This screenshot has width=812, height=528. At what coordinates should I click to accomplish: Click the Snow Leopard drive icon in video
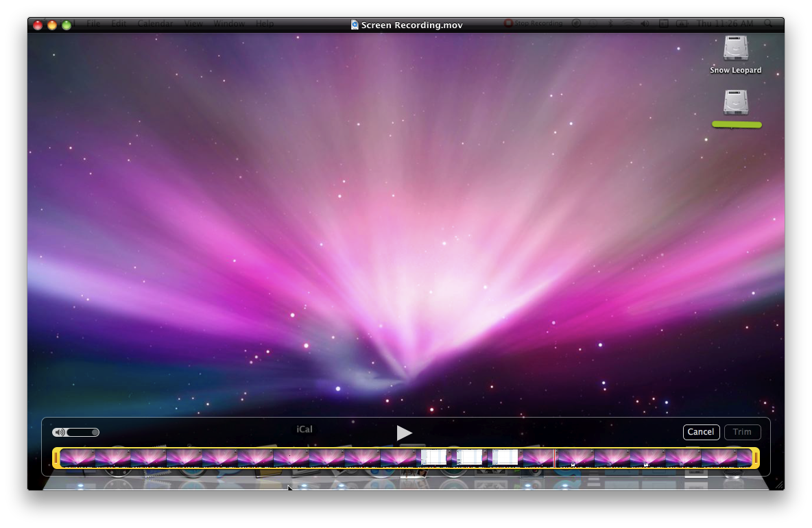point(736,49)
